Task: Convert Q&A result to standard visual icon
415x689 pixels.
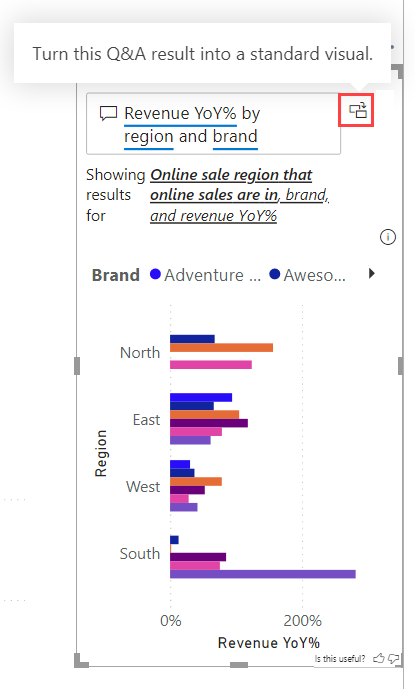Action: pyautogui.click(x=357, y=110)
